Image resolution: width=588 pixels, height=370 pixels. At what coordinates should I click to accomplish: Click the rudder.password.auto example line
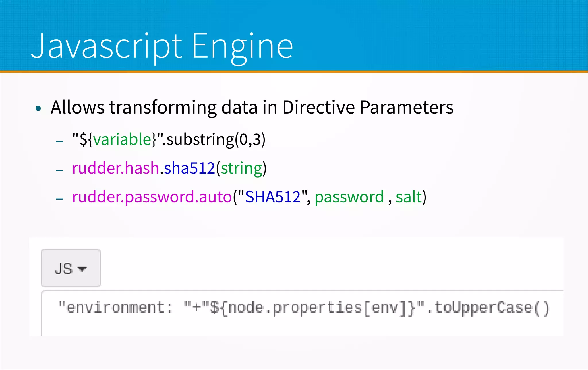(249, 197)
